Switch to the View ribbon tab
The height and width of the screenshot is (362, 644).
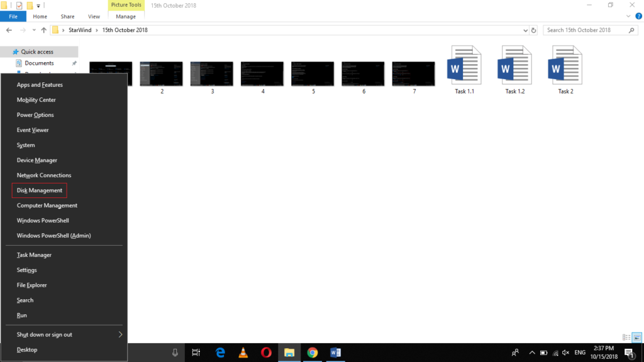tap(94, 16)
